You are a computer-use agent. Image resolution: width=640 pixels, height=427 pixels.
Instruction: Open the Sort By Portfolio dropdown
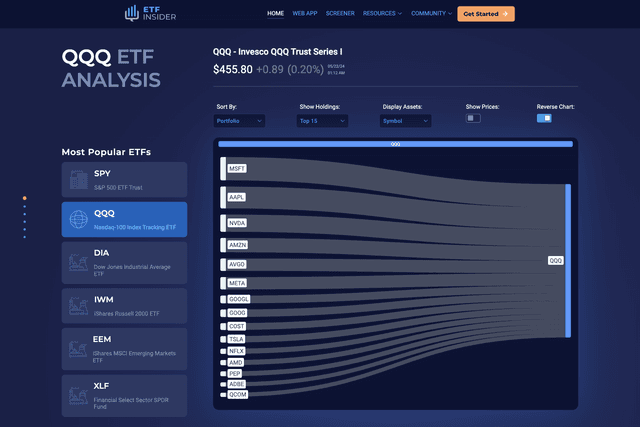[x=239, y=121]
